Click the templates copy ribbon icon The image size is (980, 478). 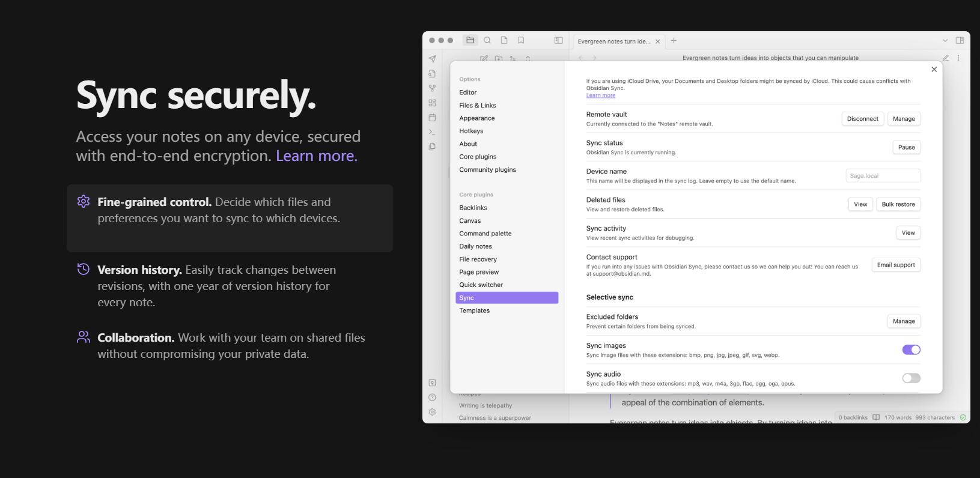pos(432,147)
